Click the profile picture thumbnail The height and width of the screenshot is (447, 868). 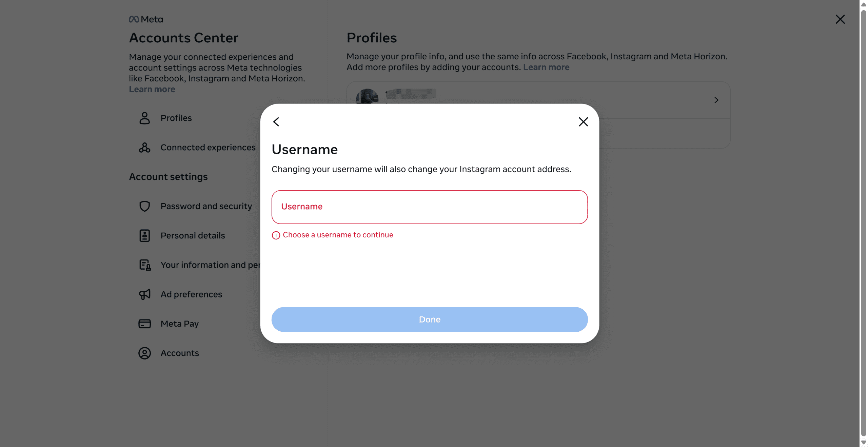click(367, 96)
